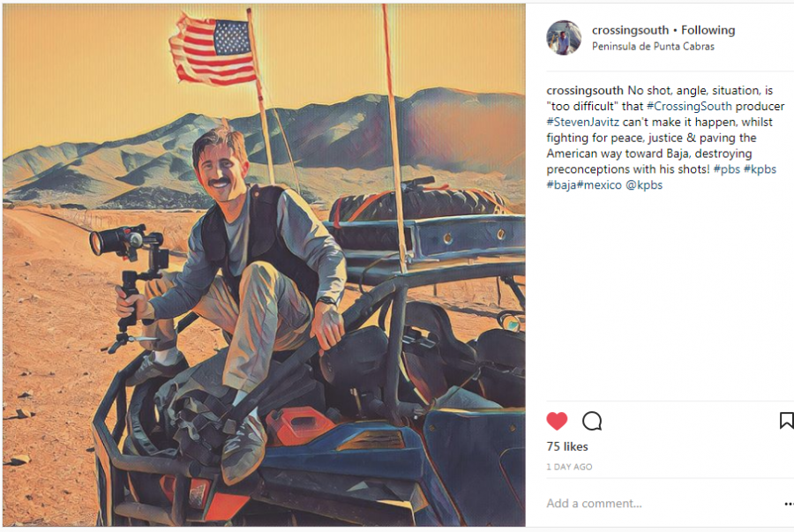Click the #baja hashtag
794x532 pixels.
[563, 185]
